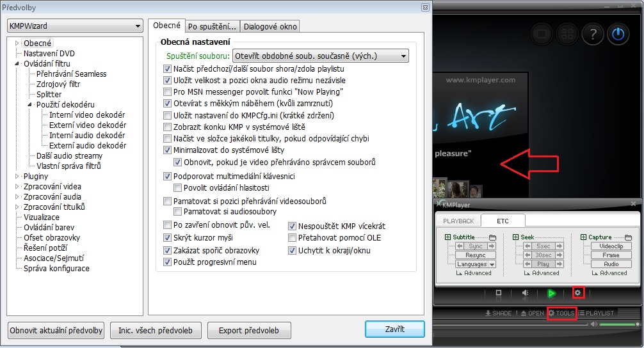Click left arrow of 5sec seek

tap(527, 246)
